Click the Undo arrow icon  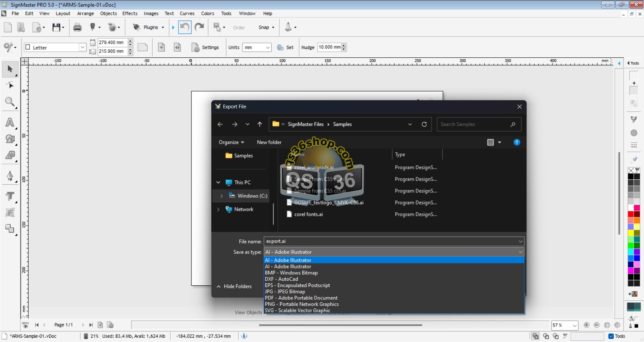coord(184,27)
